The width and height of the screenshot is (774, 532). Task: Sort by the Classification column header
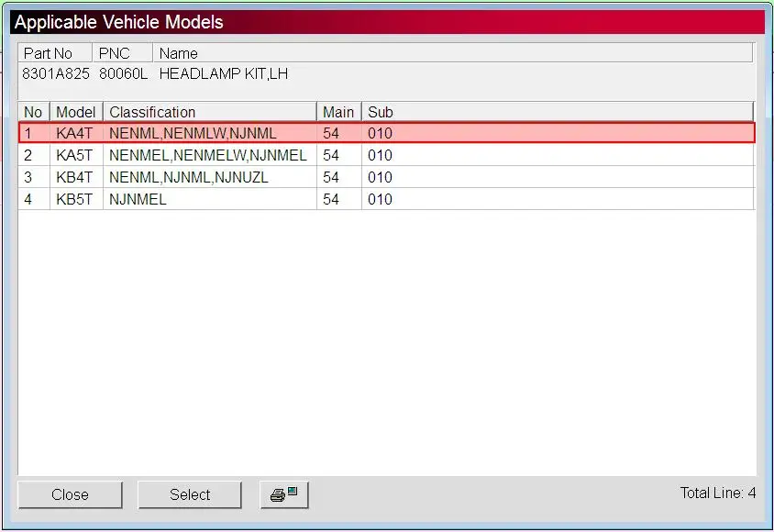(209, 112)
